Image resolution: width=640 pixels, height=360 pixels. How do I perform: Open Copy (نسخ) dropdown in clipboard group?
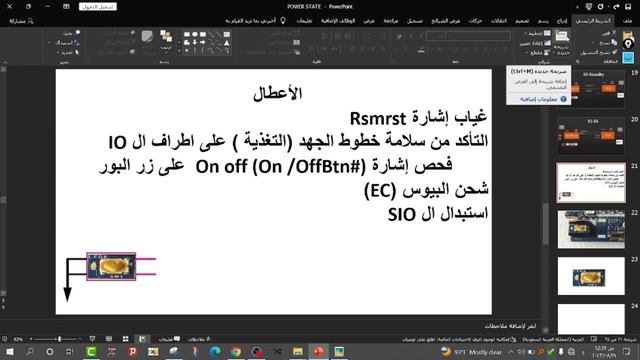pos(605,42)
